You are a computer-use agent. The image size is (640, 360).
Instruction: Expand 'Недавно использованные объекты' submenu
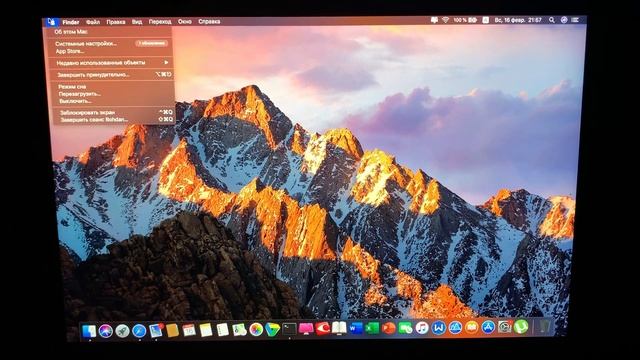pyautogui.click(x=111, y=63)
